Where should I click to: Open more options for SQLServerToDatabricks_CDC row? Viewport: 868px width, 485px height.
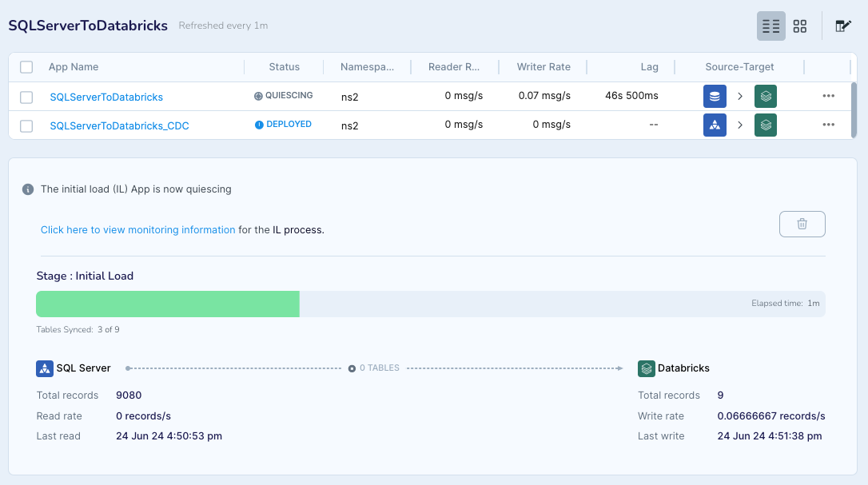coord(828,125)
